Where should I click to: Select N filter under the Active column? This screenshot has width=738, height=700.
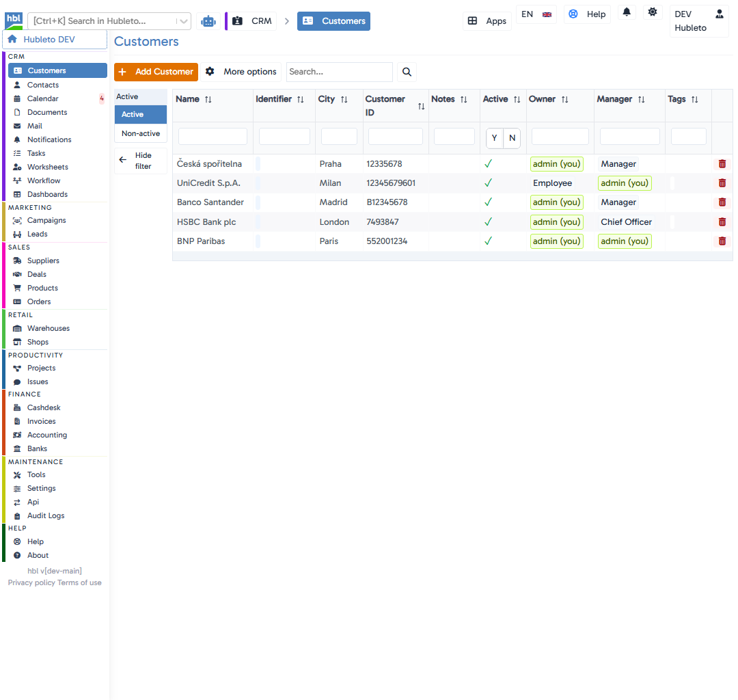pyautogui.click(x=512, y=137)
